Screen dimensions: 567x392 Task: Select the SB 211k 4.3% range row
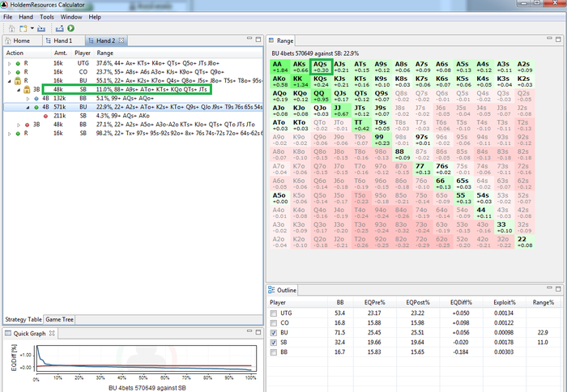tap(133, 116)
